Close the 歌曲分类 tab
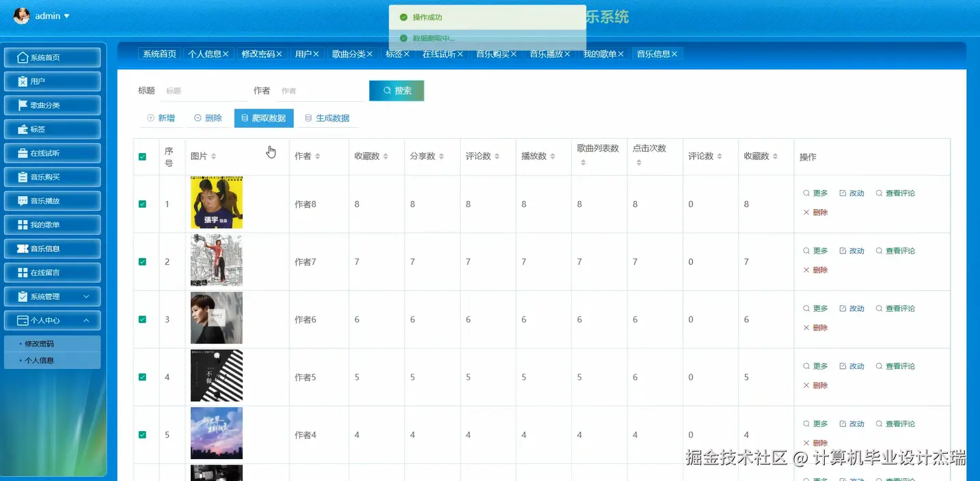 (x=370, y=54)
